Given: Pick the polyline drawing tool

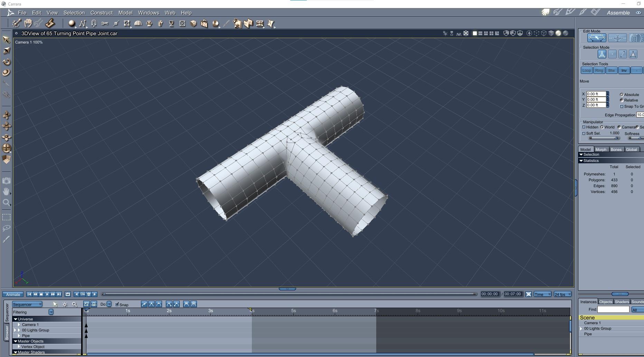Looking at the screenshot, I should tap(83, 23).
